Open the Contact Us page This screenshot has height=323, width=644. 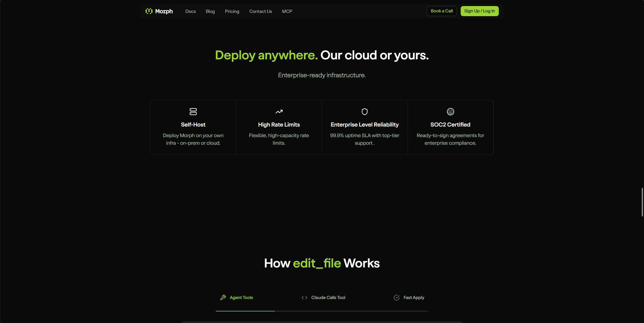tap(261, 11)
